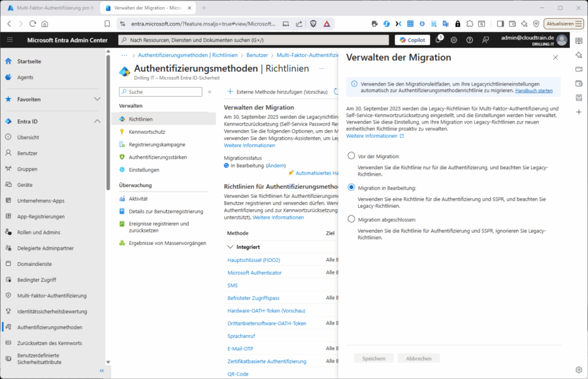
Task: Select Migration in Bearbeitung radio button
Action: [x=351, y=188]
